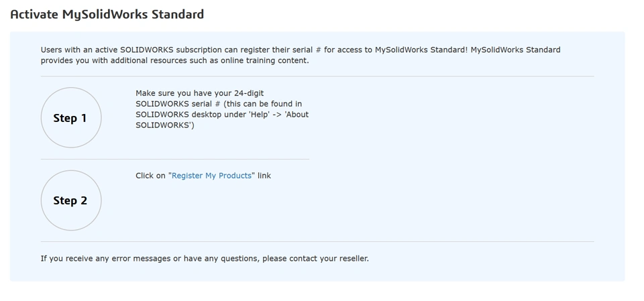Click the word "link" after Register My Products
This screenshot has width=644, height=301.
tap(264, 176)
